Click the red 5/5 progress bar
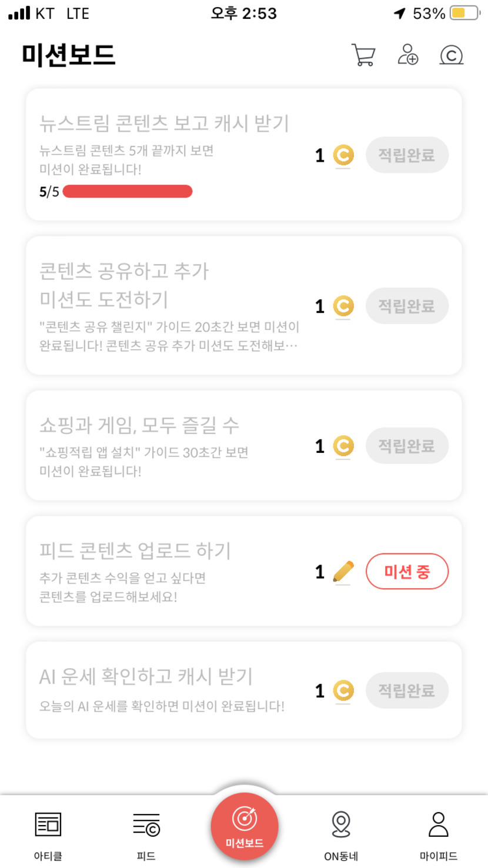Screen dimensions: 488x868 pos(128,192)
